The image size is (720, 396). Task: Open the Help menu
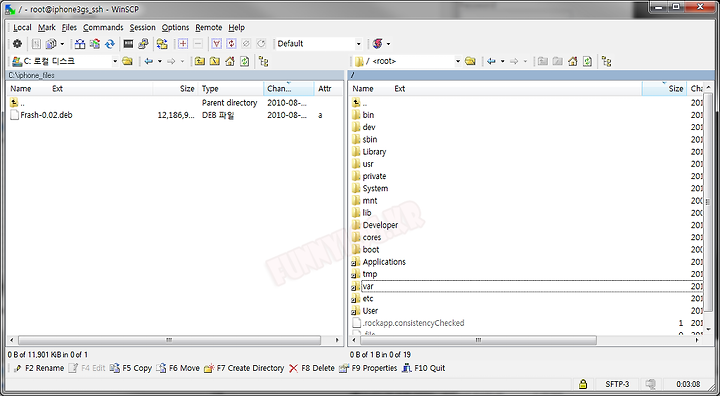[x=236, y=28]
